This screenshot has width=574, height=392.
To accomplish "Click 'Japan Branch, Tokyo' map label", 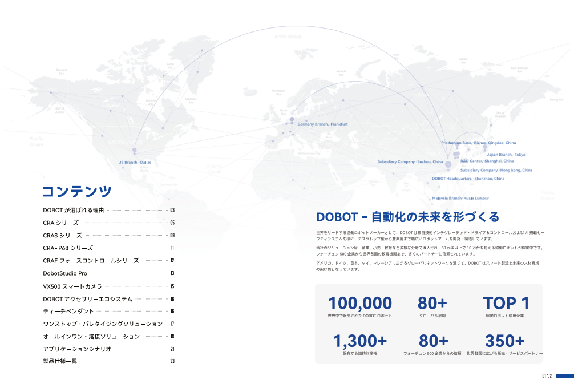I will coord(506,155).
